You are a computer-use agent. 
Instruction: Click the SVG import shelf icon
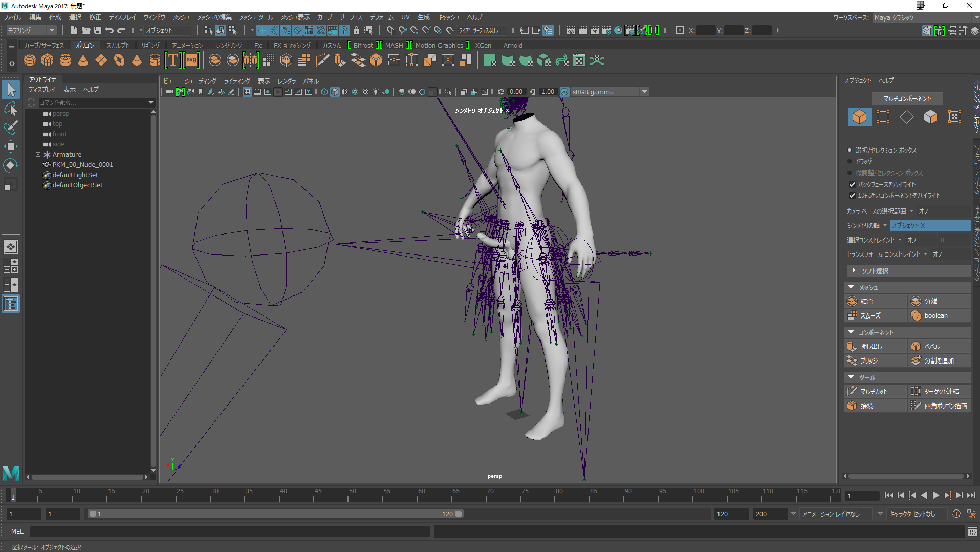191,60
